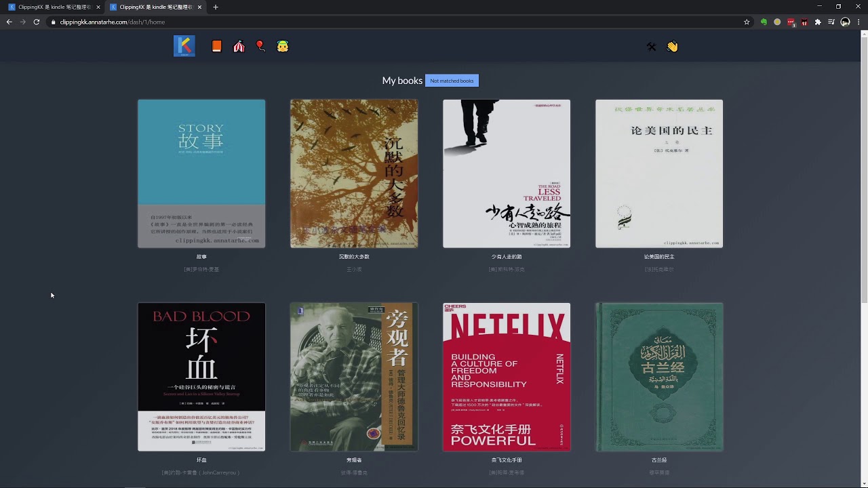Click the 故事 title under its cover
Viewport: 868px width, 488px height.
pos(201,257)
